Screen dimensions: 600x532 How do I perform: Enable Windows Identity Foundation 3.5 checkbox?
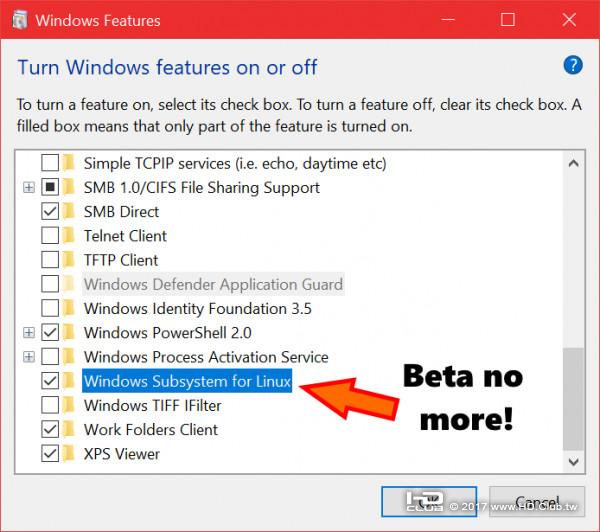[x=50, y=308]
